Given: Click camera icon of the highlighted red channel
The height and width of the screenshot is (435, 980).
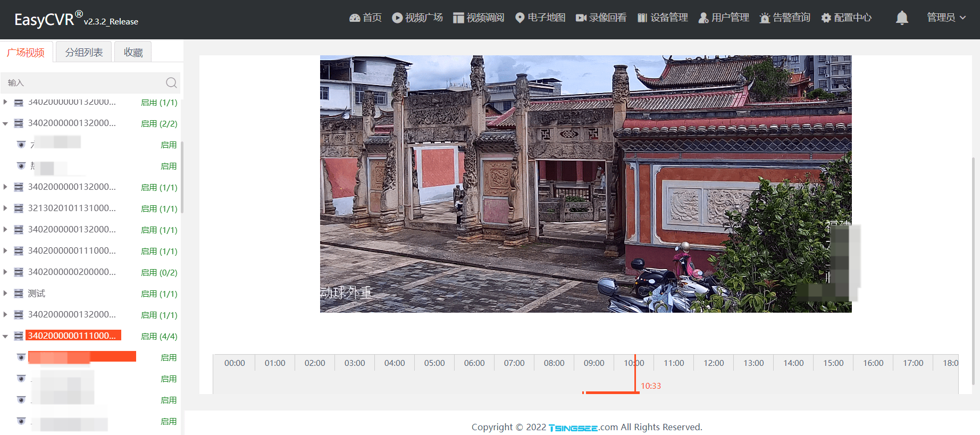Looking at the screenshot, I should point(21,357).
